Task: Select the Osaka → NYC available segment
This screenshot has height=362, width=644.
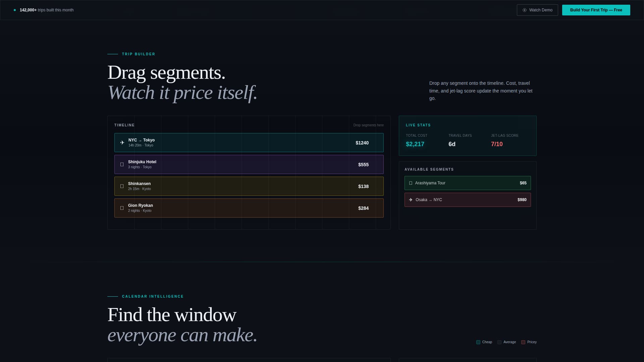Action: click(x=468, y=200)
